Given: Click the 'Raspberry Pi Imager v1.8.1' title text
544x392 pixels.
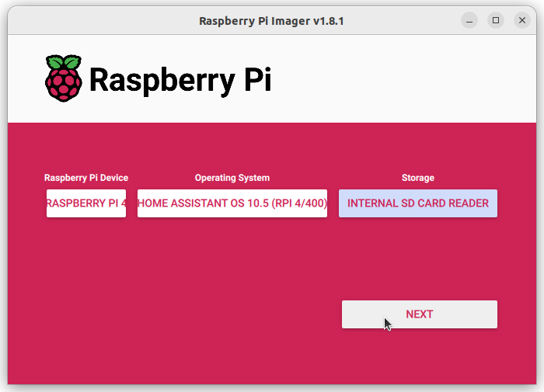Looking at the screenshot, I should pyautogui.click(x=271, y=21).
